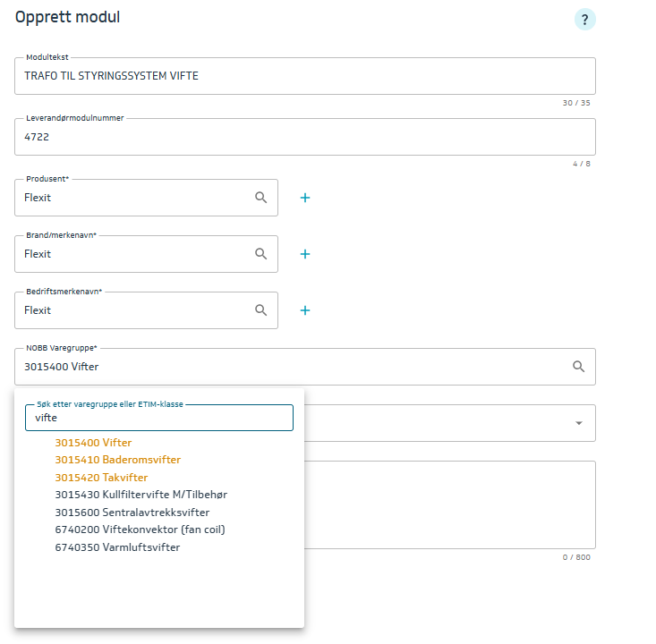Click the search icon in NOBB Varegruppe field
Viewport: 656px width, 644px height.
pos(578,367)
